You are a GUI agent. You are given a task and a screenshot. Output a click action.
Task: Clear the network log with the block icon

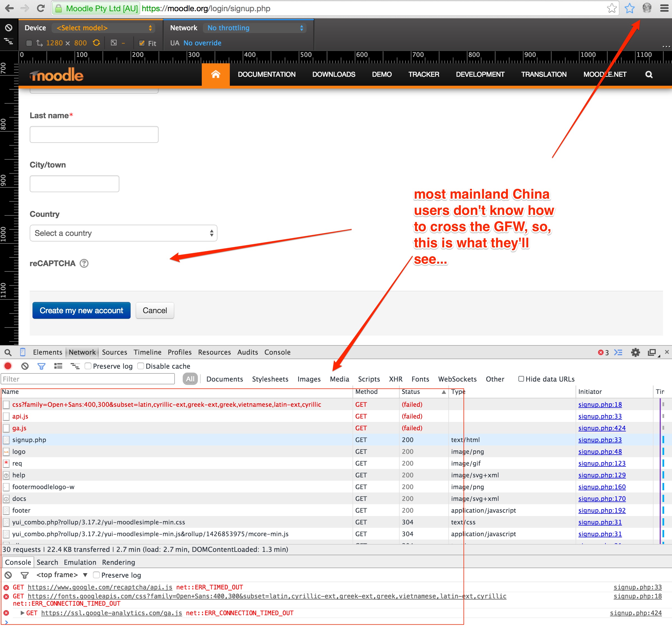click(x=25, y=366)
